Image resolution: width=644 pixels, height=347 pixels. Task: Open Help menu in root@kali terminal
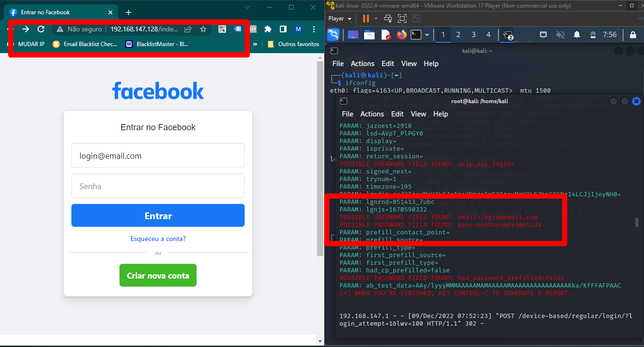440,114
